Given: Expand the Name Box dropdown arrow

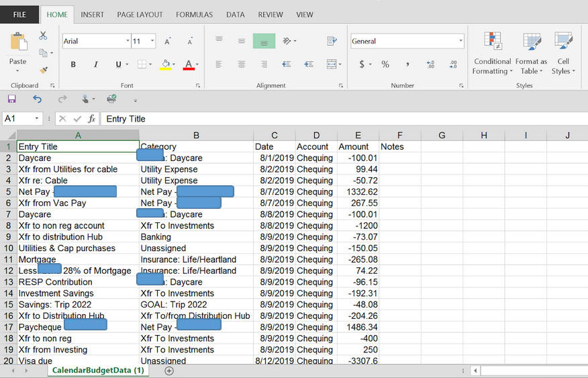Looking at the screenshot, I should tap(37, 119).
